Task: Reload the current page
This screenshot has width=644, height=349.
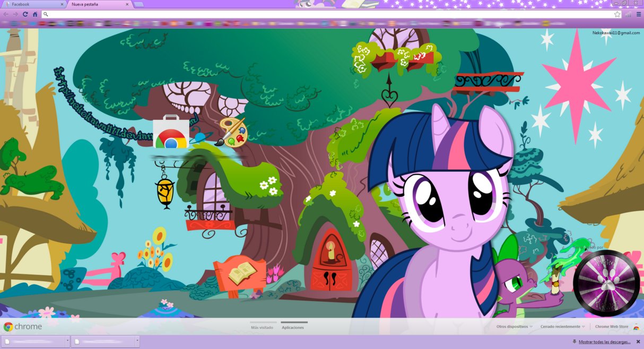Action: pos(25,14)
